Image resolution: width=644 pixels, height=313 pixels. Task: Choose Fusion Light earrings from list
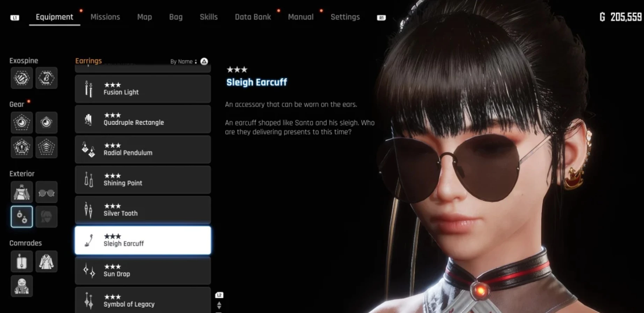click(x=143, y=89)
